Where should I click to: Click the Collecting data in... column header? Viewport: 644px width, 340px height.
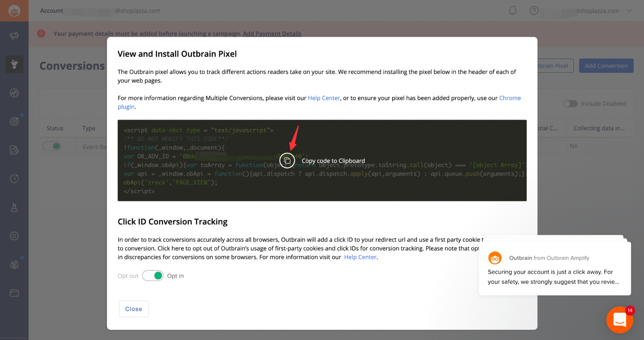click(599, 128)
